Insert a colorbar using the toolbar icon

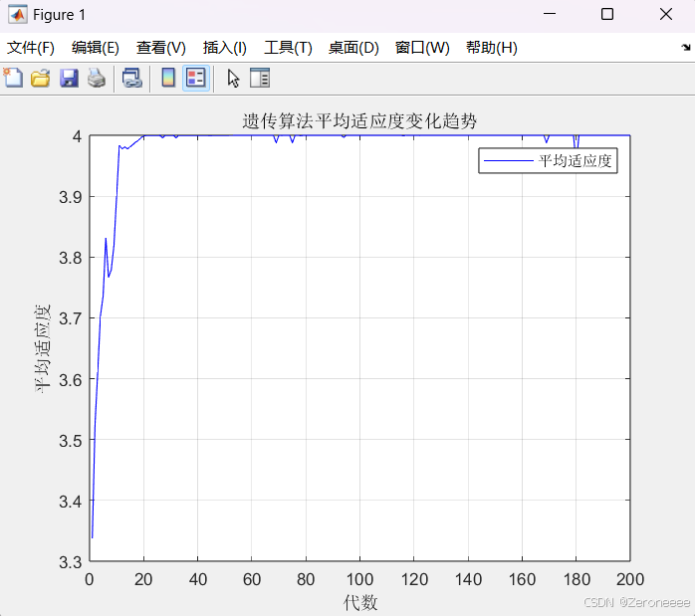point(168,78)
